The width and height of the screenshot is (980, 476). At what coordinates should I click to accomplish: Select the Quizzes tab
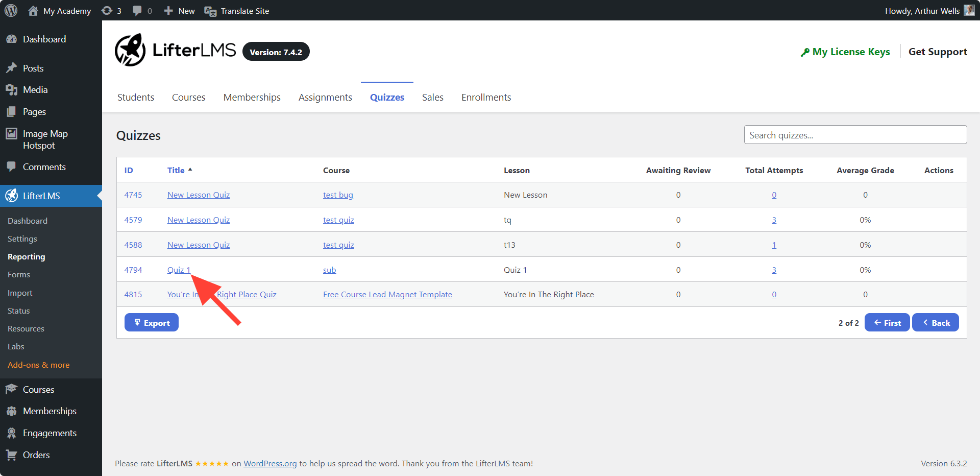pos(387,97)
